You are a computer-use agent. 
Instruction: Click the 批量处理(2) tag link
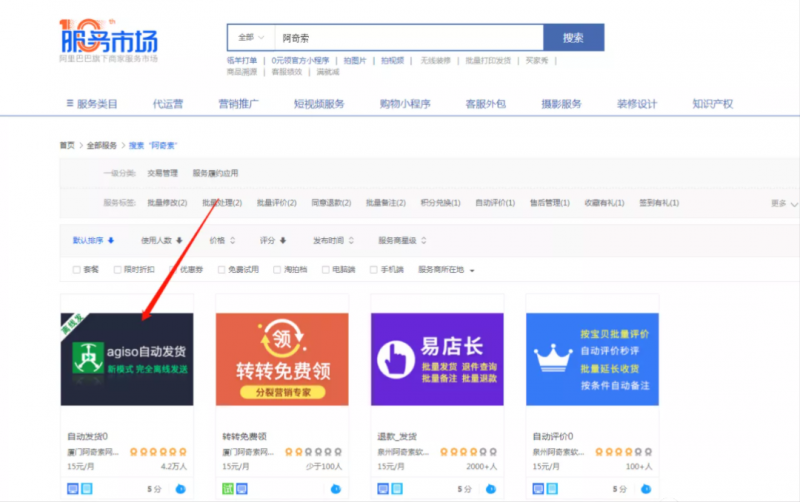[x=222, y=203]
